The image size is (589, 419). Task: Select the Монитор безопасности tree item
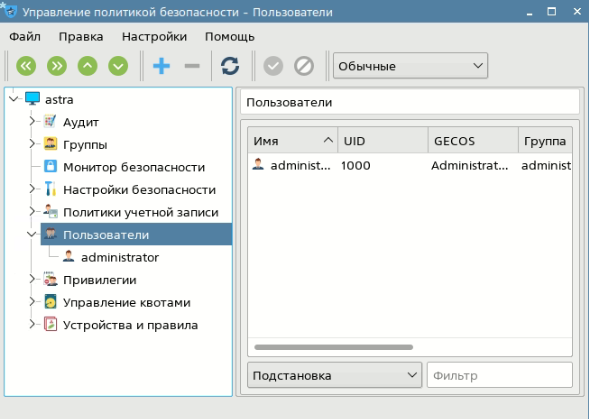(x=134, y=167)
